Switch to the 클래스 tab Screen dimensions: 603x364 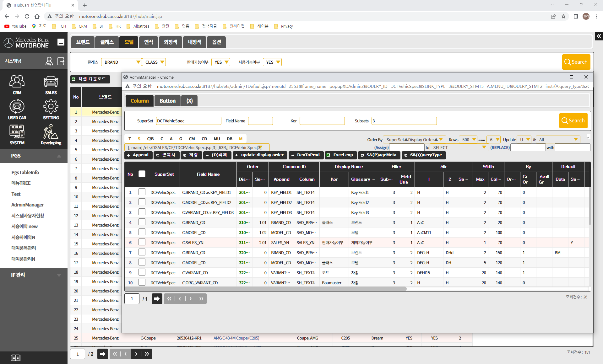click(x=107, y=42)
